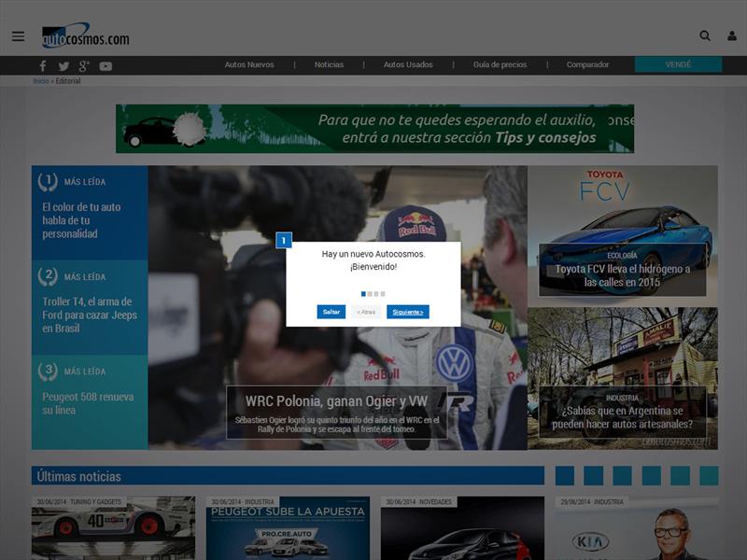Click the Google Plus icon
747x560 pixels.
pyautogui.click(x=84, y=65)
